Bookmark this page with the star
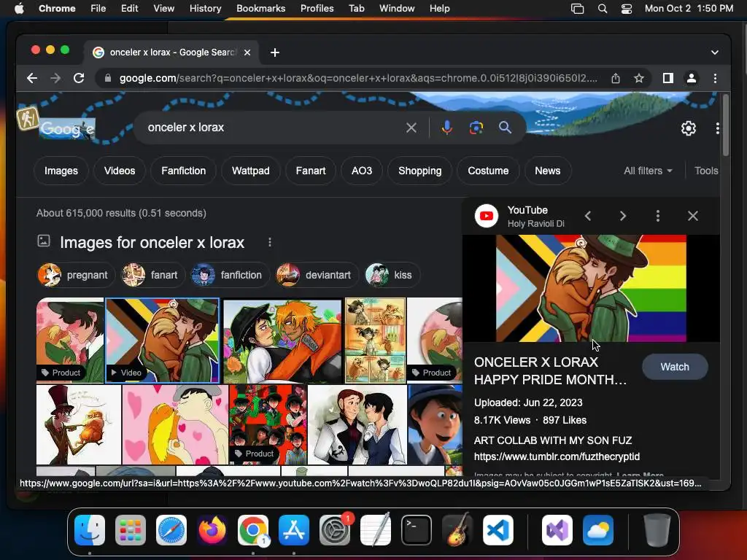Image resolution: width=747 pixels, height=560 pixels. coord(639,78)
